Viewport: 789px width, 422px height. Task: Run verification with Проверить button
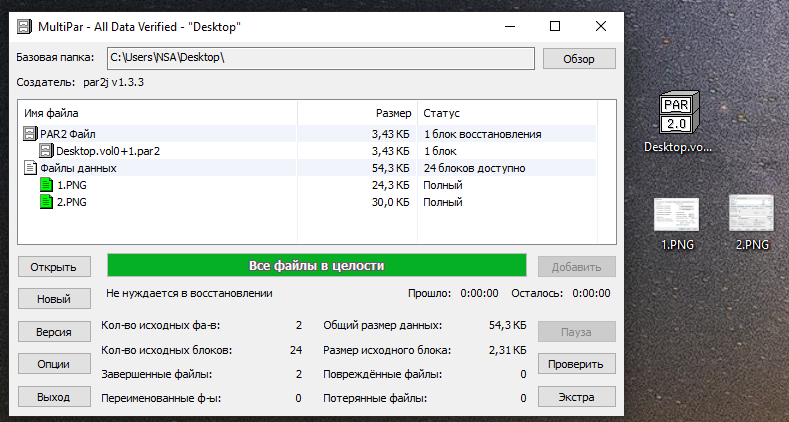(x=576, y=364)
